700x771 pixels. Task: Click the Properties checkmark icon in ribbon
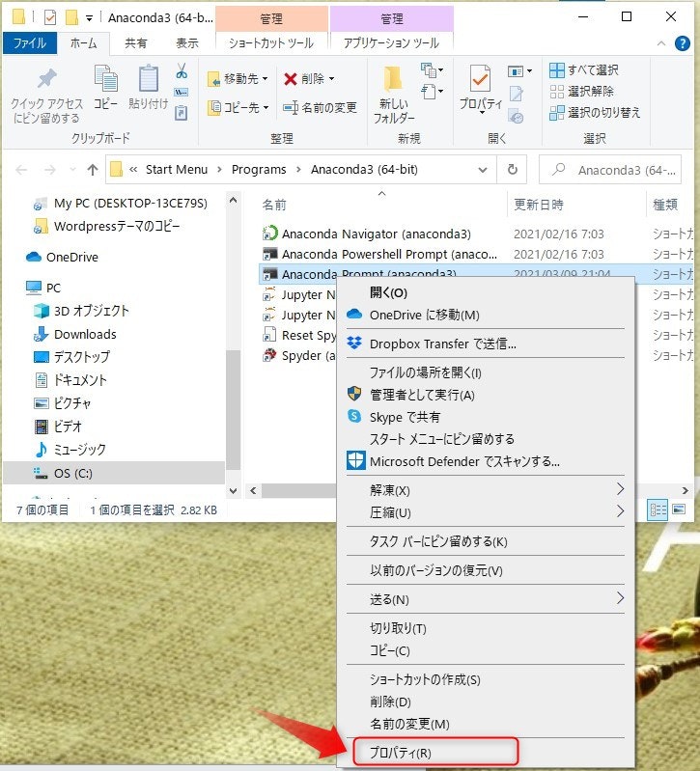[480, 78]
